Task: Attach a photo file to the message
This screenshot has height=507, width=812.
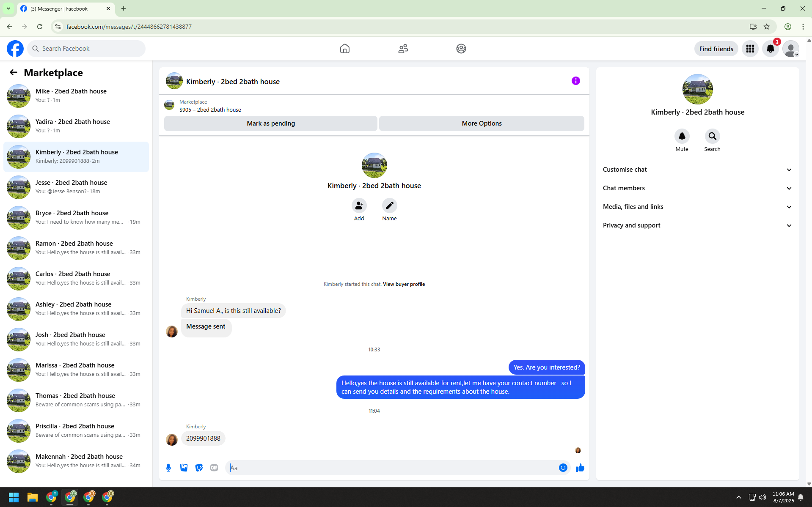Action: click(184, 468)
